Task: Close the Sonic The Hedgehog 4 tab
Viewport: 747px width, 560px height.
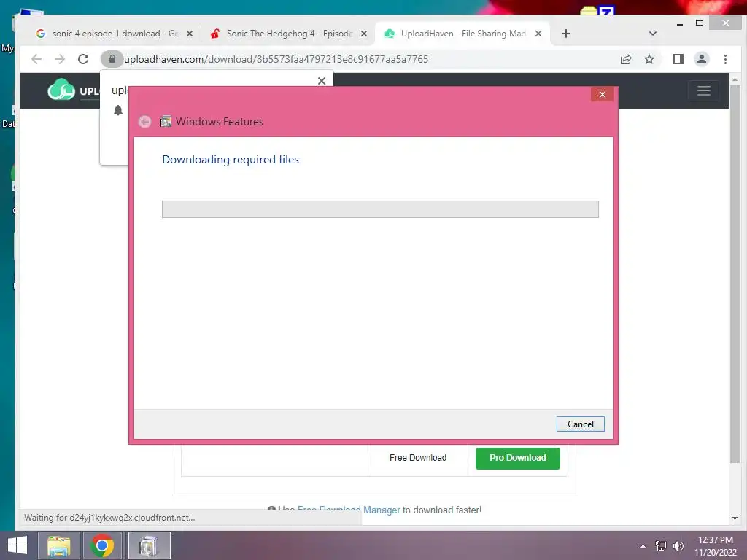Action: point(364,34)
